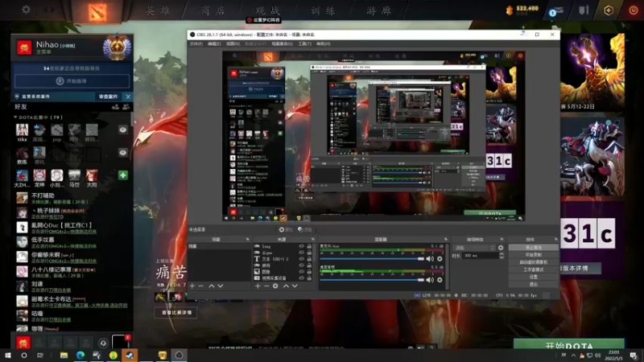Click OBS source filters button

[305, 230]
